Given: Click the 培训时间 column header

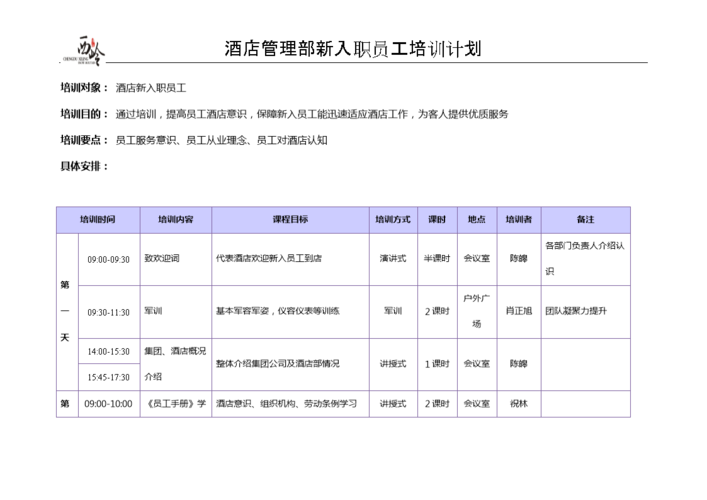Looking at the screenshot, I should click(98, 220).
